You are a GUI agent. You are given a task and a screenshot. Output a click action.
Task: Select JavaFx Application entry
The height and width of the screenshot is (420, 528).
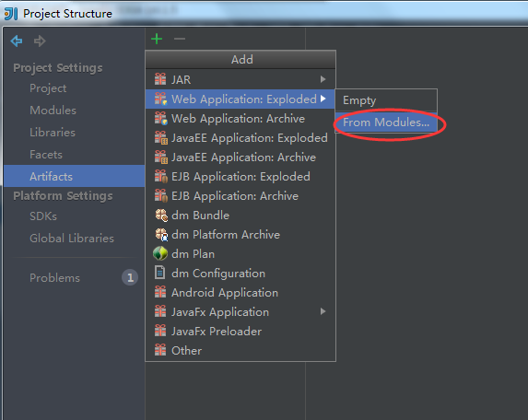coord(241,311)
